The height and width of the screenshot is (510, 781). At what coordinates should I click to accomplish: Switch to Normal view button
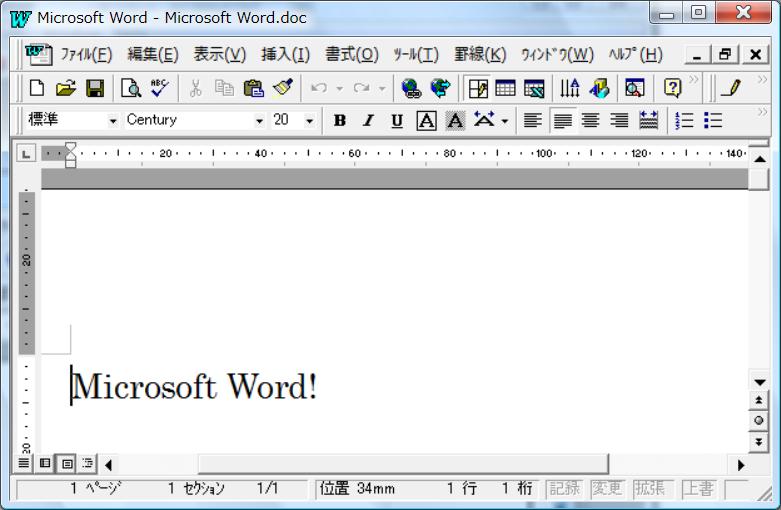(23, 464)
